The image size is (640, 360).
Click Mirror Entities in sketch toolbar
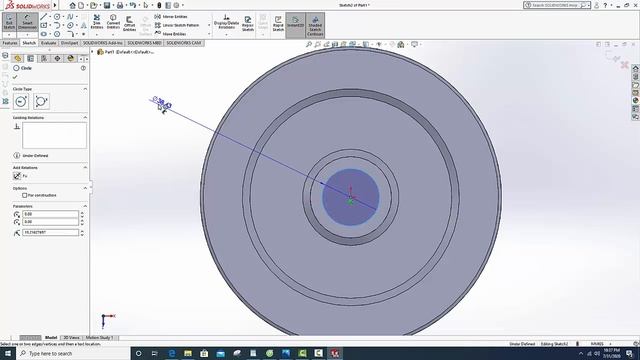click(x=171, y=17)
